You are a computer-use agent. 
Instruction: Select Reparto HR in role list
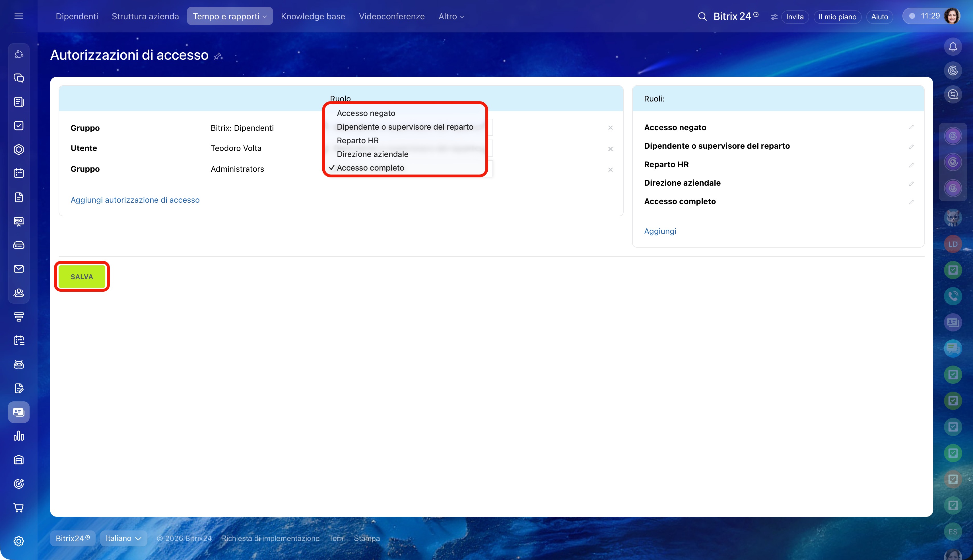pos(357,140)
